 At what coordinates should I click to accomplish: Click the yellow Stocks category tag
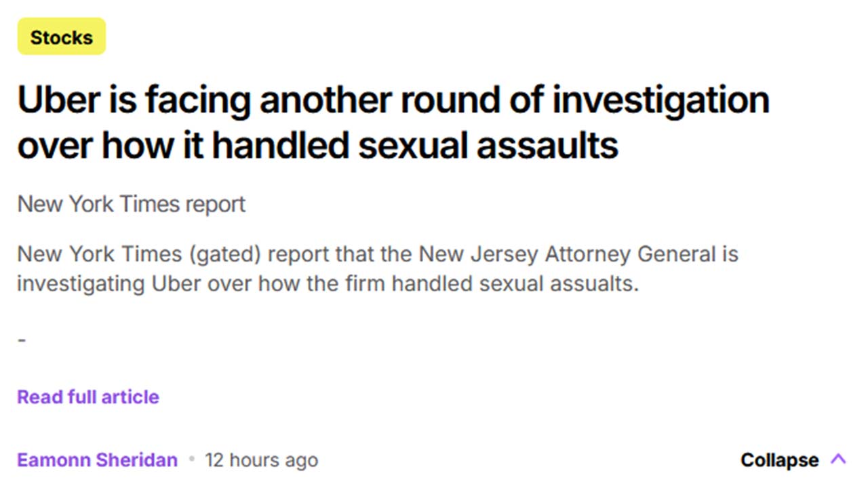(62, 37)
